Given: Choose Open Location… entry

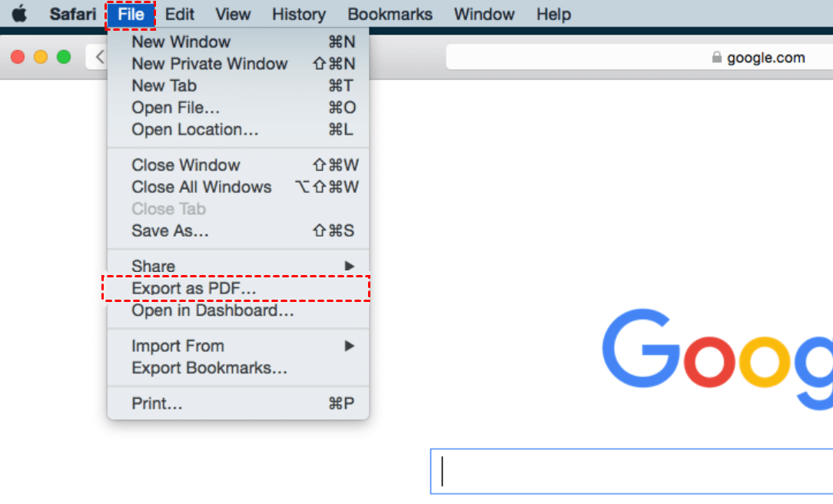Looking at the screenshot, I should coord(238,130).
